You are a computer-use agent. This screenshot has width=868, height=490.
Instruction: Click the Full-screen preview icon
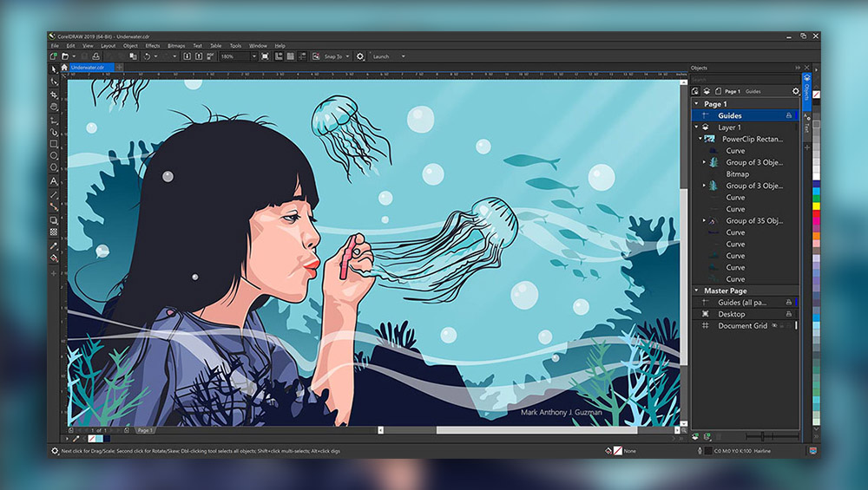click(x=265, y=56)
